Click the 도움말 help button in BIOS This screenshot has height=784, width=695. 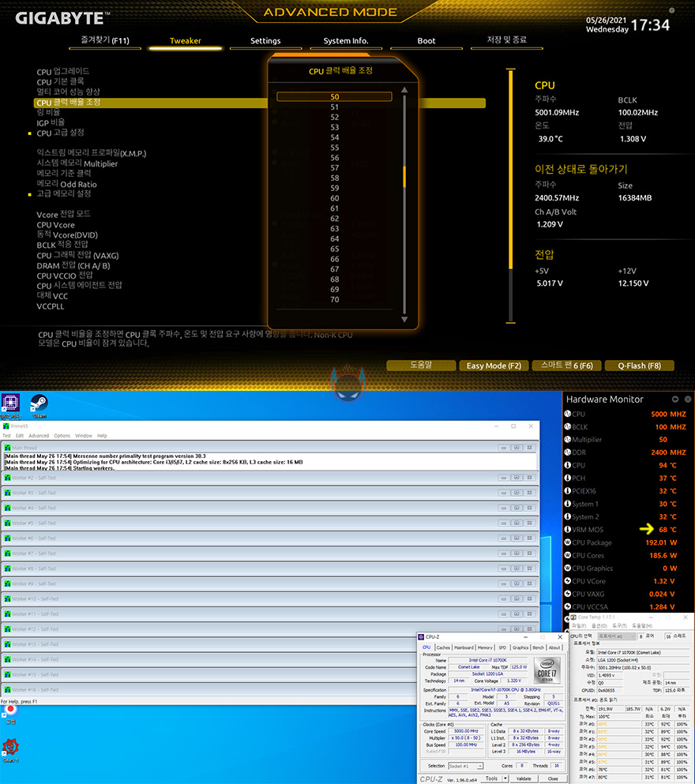pyautogui.click(x=421, y=366)
